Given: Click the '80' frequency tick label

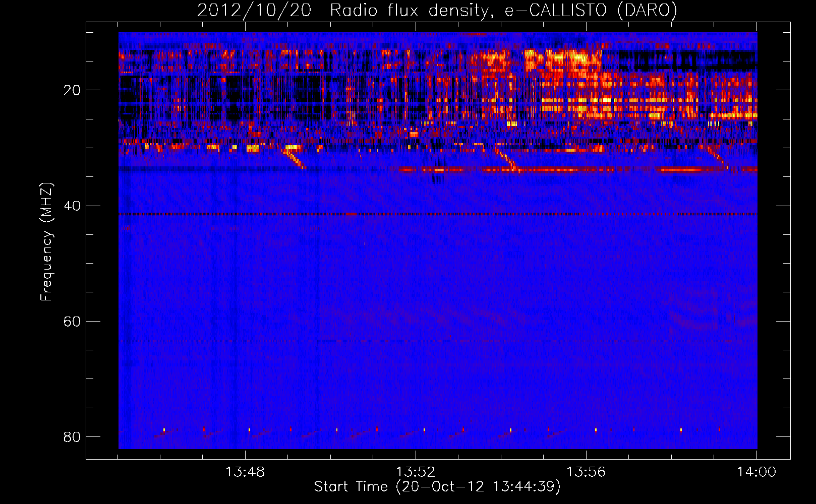Looking at the screenshot, I should click(72, 437).
